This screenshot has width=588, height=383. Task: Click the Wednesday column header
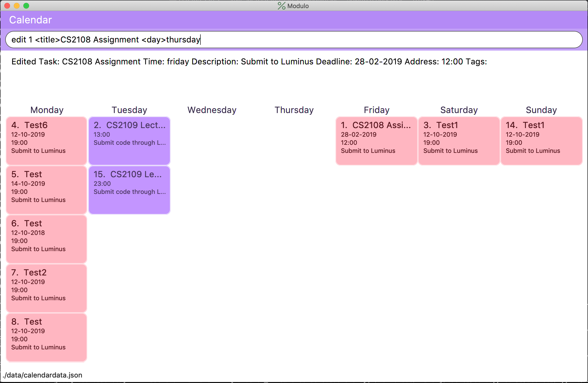tap(212, 110)
